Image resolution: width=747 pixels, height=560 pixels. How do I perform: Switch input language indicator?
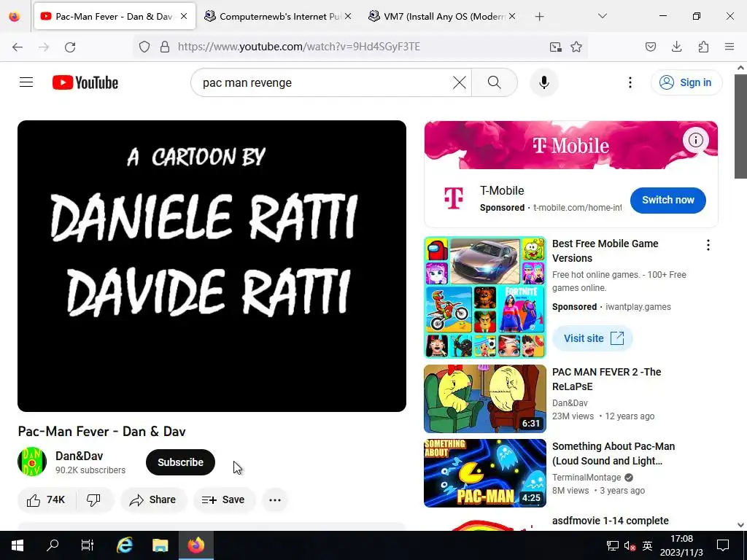647,545
